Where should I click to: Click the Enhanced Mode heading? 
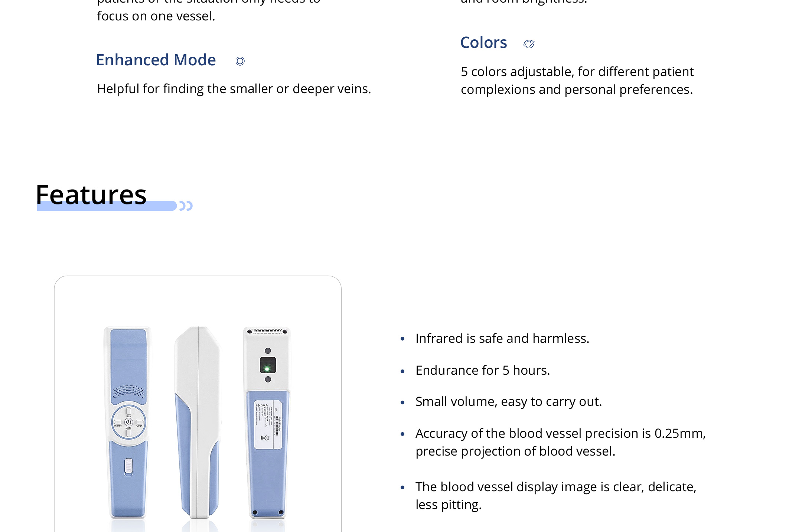(x=156, y=60)
